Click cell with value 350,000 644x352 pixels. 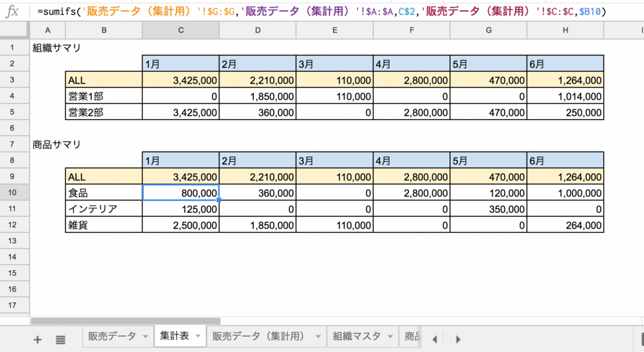[489, 208]
